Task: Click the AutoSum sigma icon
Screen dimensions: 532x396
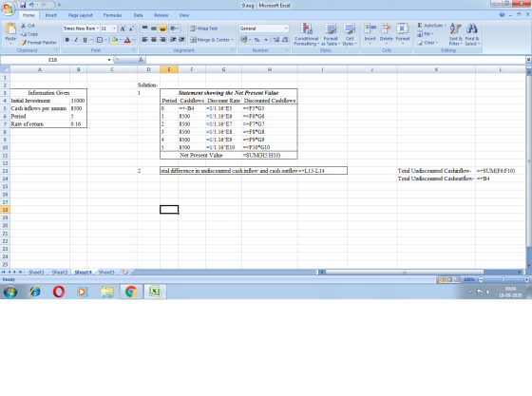Action: tap(420, 26)
